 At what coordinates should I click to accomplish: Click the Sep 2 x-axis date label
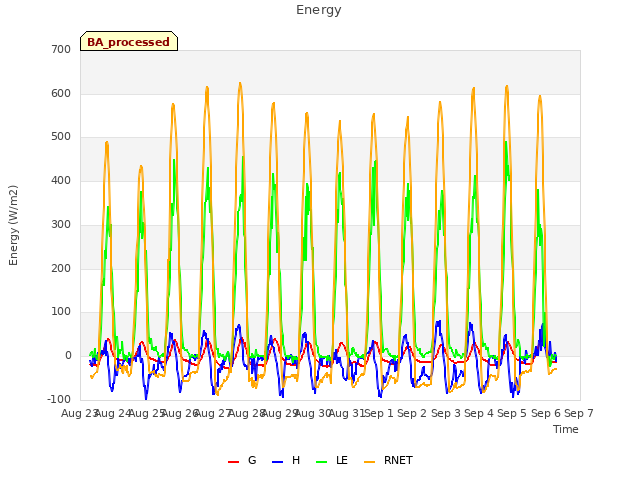click(x=412, y=413)
